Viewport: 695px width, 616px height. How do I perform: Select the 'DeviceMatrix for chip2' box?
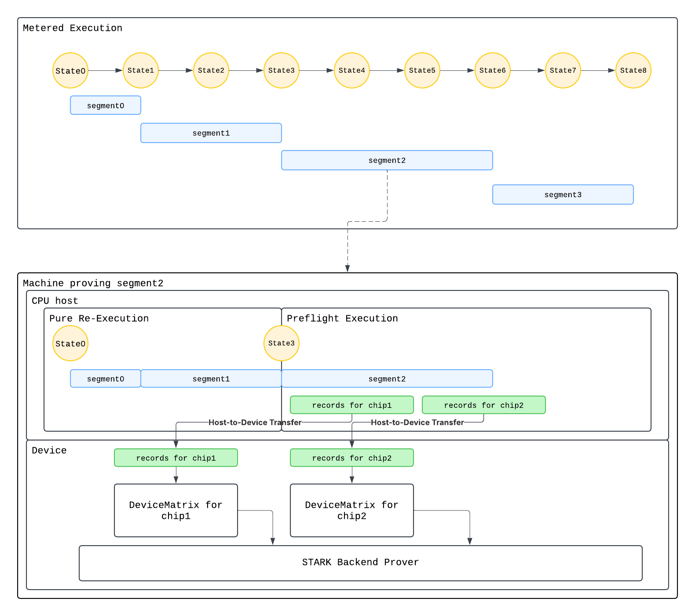[352, 510]
